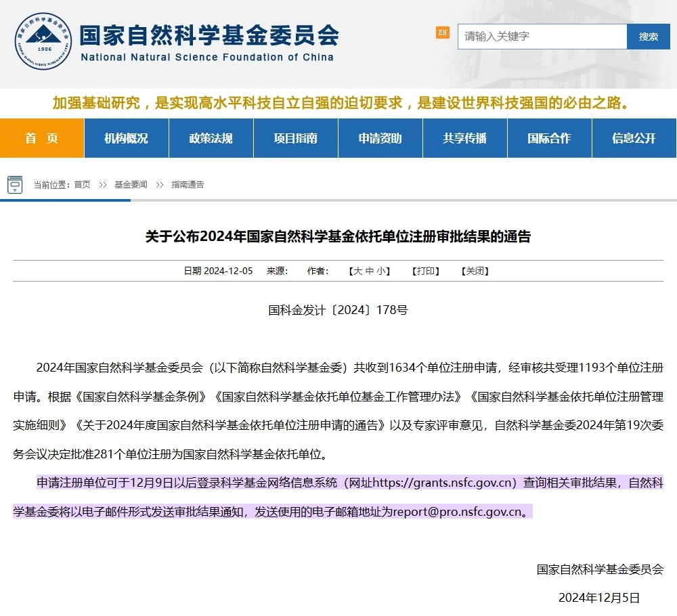Viewport: 677px width, 616px height.
Task: Set the article font size to 大
Action: (358, 271)
